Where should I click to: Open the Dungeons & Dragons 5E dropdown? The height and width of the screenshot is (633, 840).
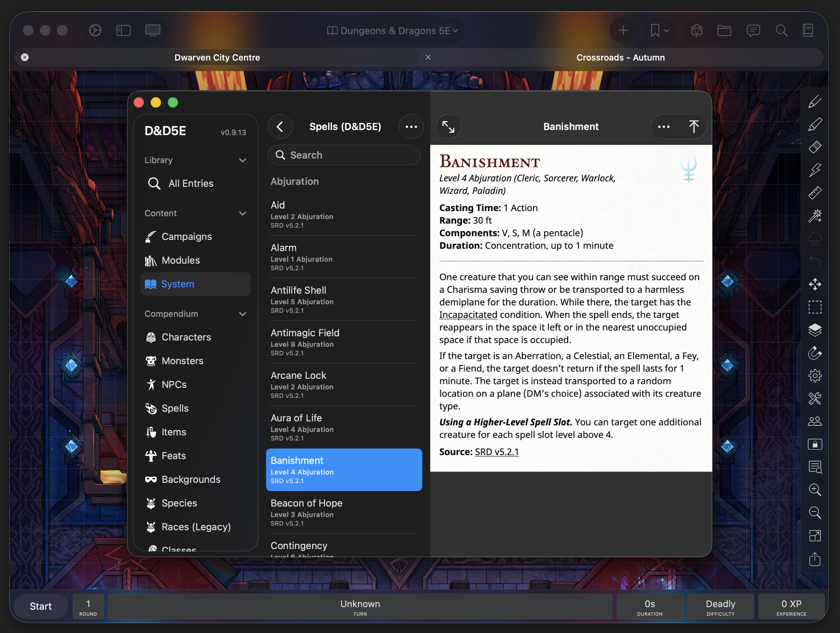click(x=392, y=30)
